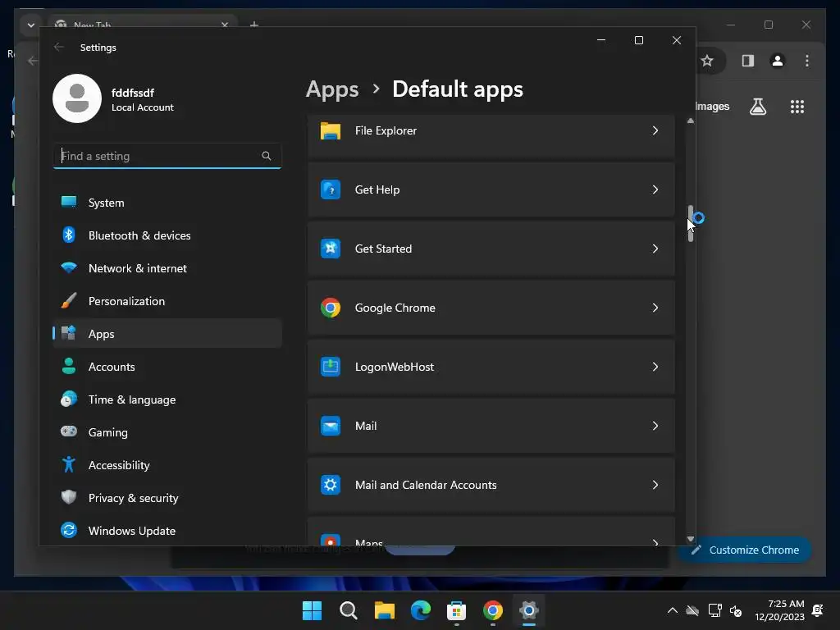The image size is (840, 630).
Task: Click the Time & language clock icon
Action: (x=69, y=399)
